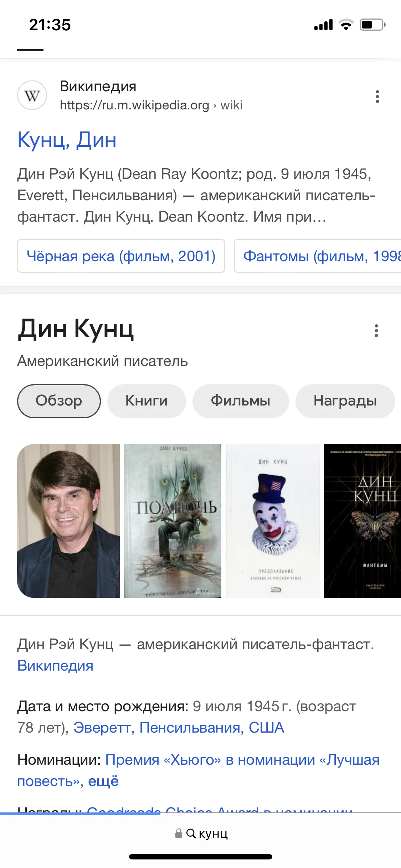This screenshot has height=868, width=401.
Task: Tap the lock icon in address bar
Action: pos(179,833)
